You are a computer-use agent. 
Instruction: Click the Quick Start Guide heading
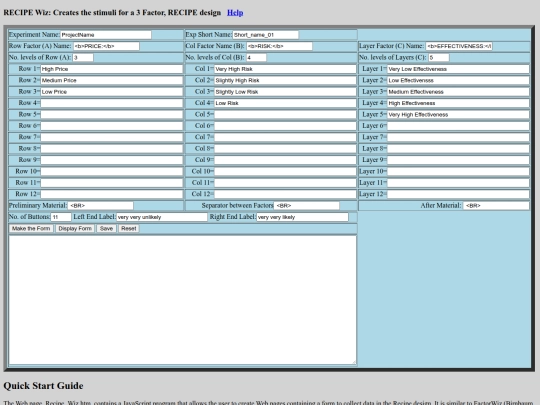coord(43,385)
